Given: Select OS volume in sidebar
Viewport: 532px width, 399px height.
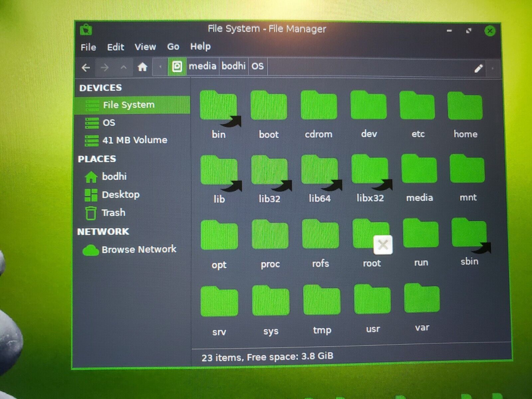Looking at the screenshot, I should 132,123.
